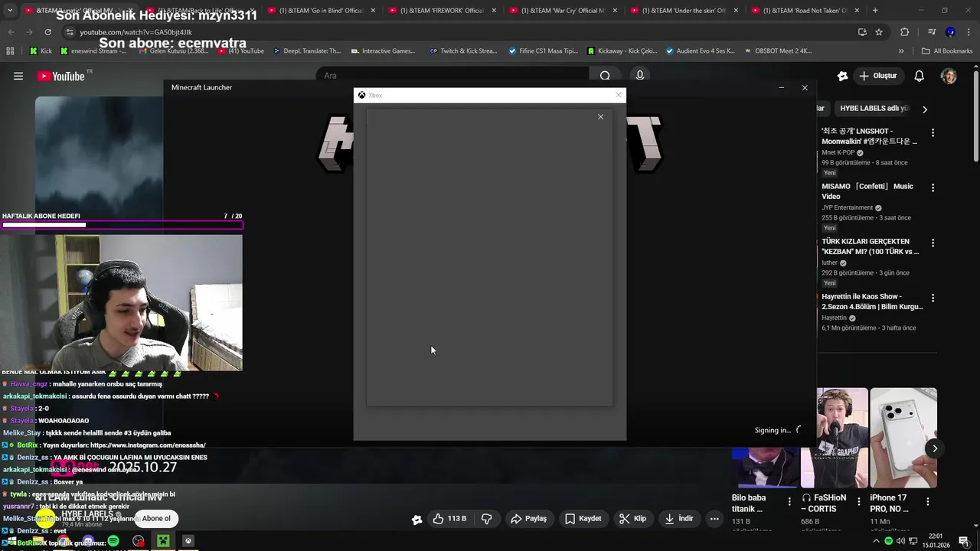Reload the page in the browser
980x551 pixels.
(x=47, y=32)
